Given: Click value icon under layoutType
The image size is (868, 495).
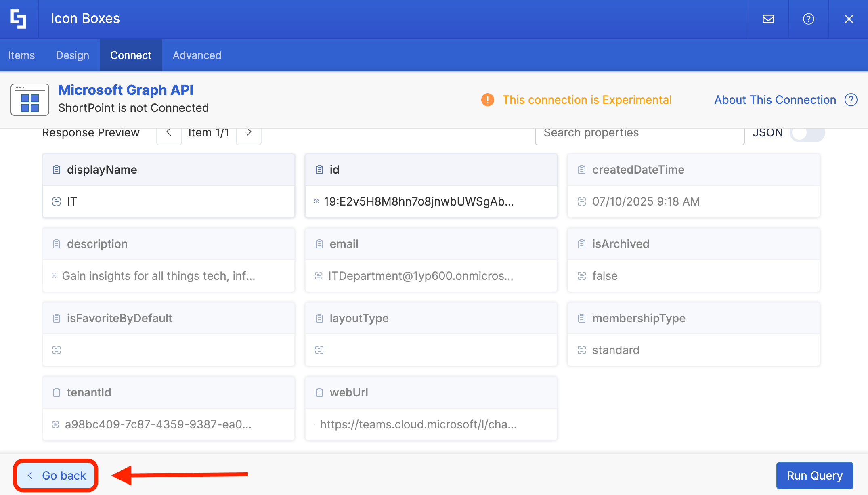Looking at the screenshot, I should pos(319,350).
